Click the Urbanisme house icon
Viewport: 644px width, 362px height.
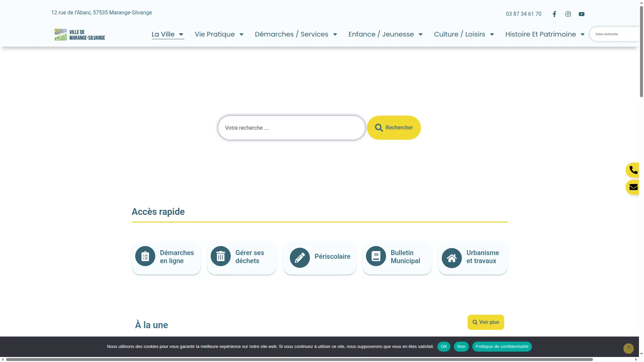(452, 258)
